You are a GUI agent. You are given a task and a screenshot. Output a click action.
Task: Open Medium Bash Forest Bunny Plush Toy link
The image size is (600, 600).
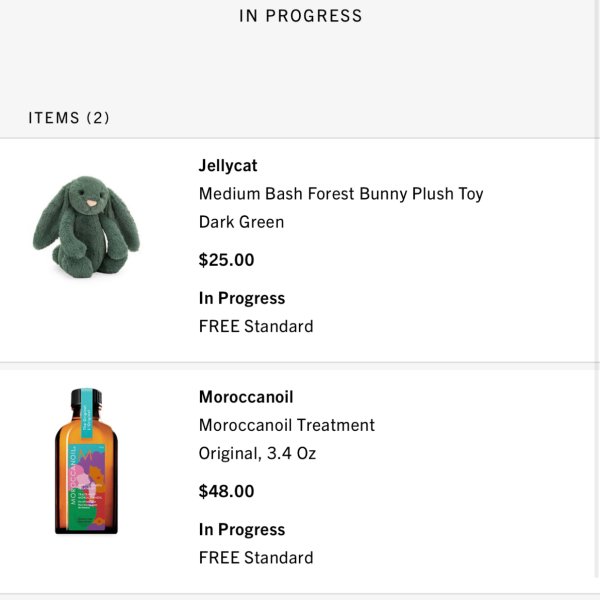(x=341, y=194)
